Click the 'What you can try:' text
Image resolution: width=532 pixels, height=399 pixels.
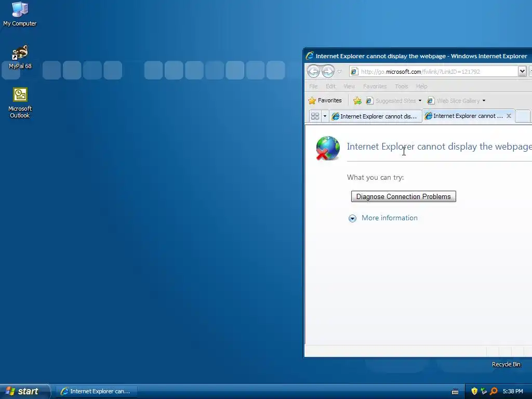click(375, 177)
